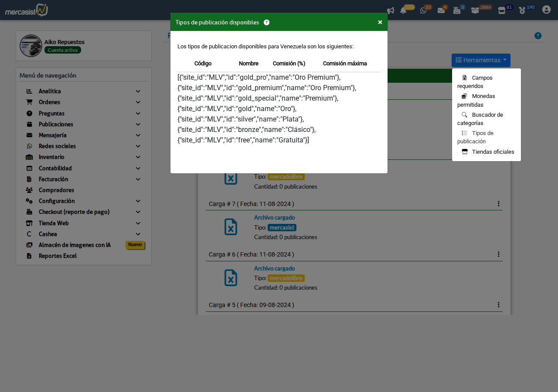Viewport: 558px width, 392px height.
Task: Open Reportes Excel in the navigation menu
Action: pyautogui.click(x=58, y=256)
